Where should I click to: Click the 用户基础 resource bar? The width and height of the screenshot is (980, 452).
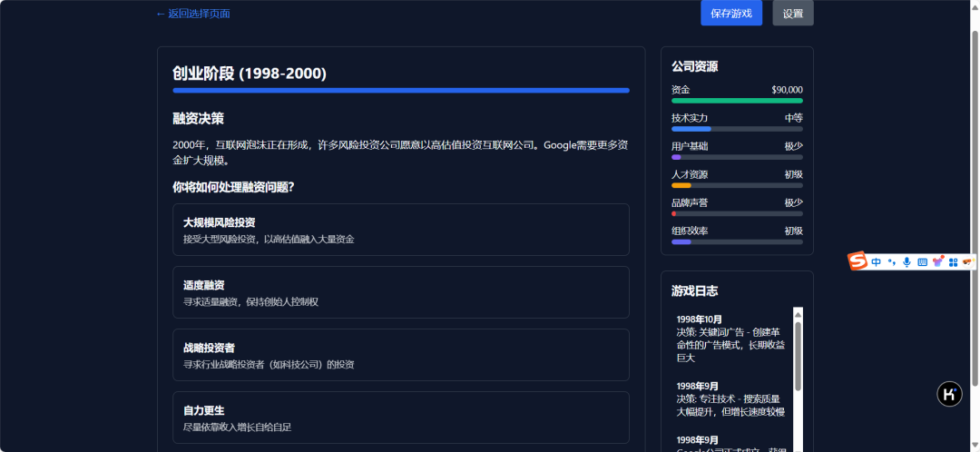point(737,157)
